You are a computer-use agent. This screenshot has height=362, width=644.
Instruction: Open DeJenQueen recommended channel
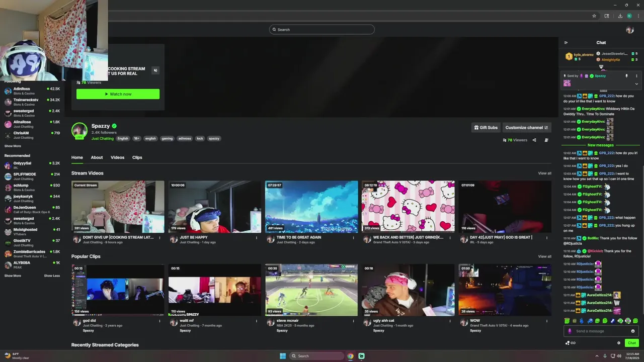(32, 209)
